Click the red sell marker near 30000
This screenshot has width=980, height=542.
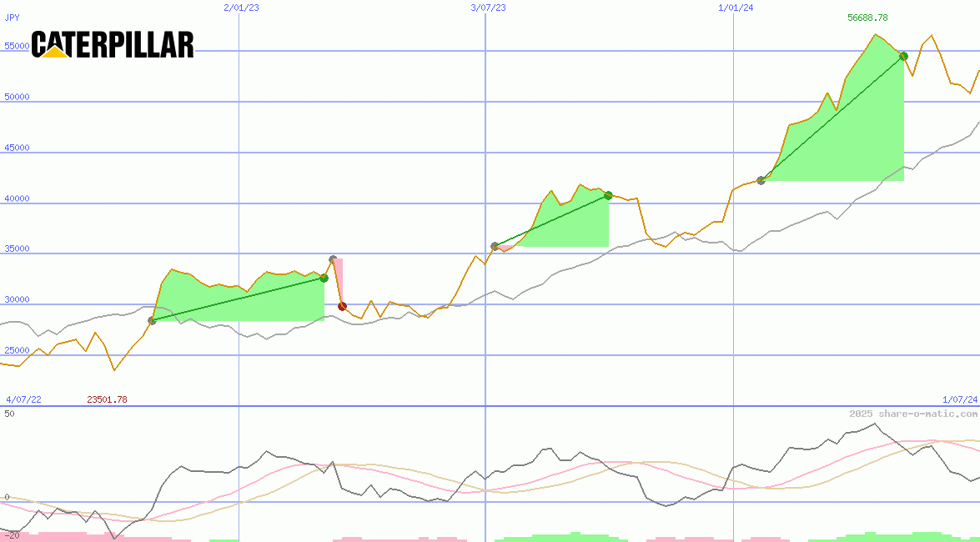click(342, 306)
